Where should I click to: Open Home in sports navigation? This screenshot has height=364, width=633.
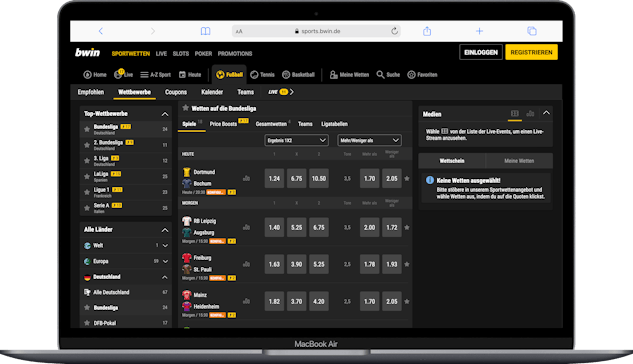click(95, 75)
